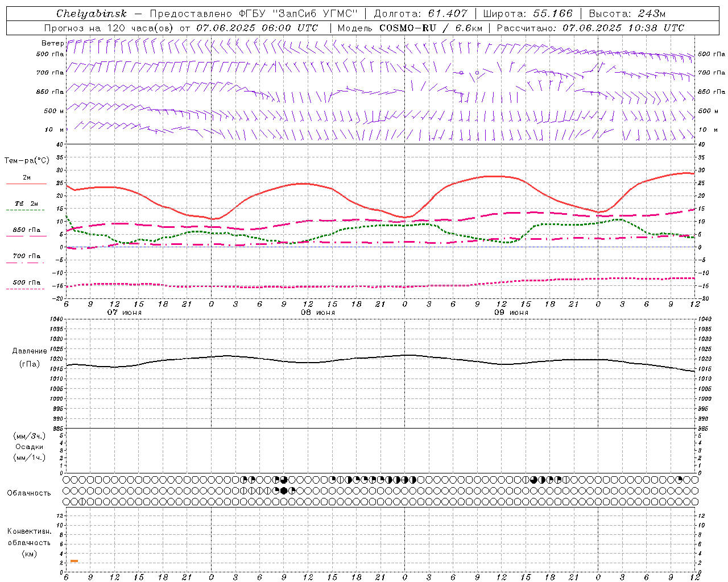Click the Долгота: 61.407 longitude value
Image resolution: width=728 pixels, height=582 pixels.
click(421, 14)
